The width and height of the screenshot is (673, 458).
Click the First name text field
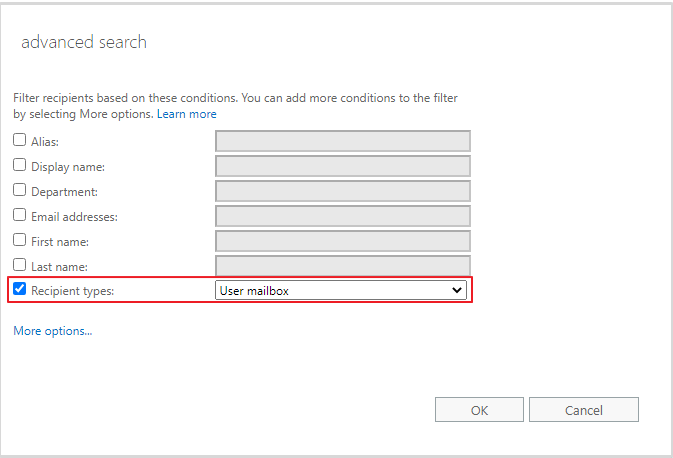pyautogui.click(x=343, y=241)
